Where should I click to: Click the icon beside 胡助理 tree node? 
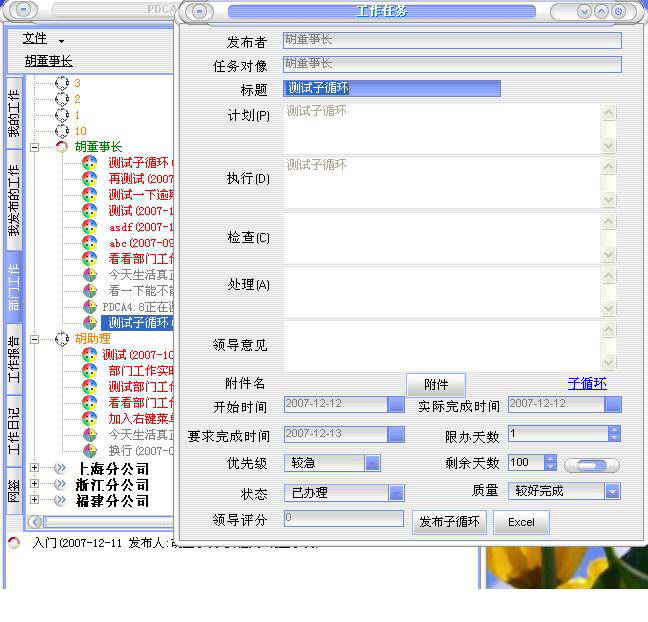(x=62, y=339)
